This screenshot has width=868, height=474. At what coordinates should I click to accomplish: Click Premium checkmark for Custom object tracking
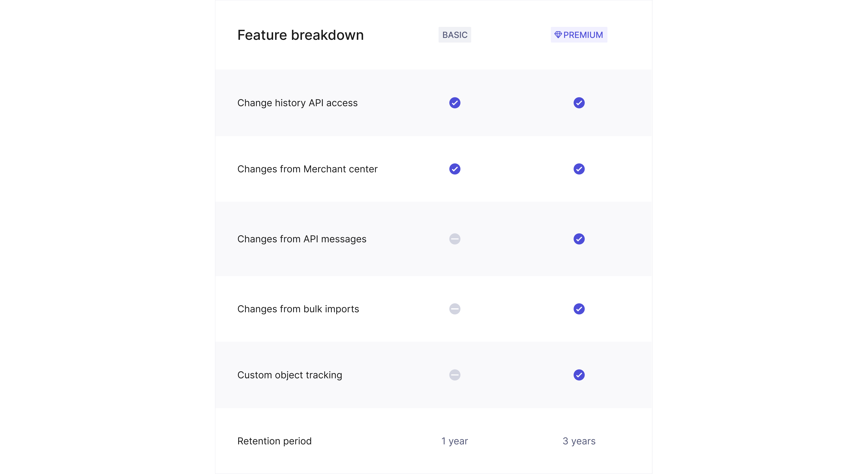(579, 375)
